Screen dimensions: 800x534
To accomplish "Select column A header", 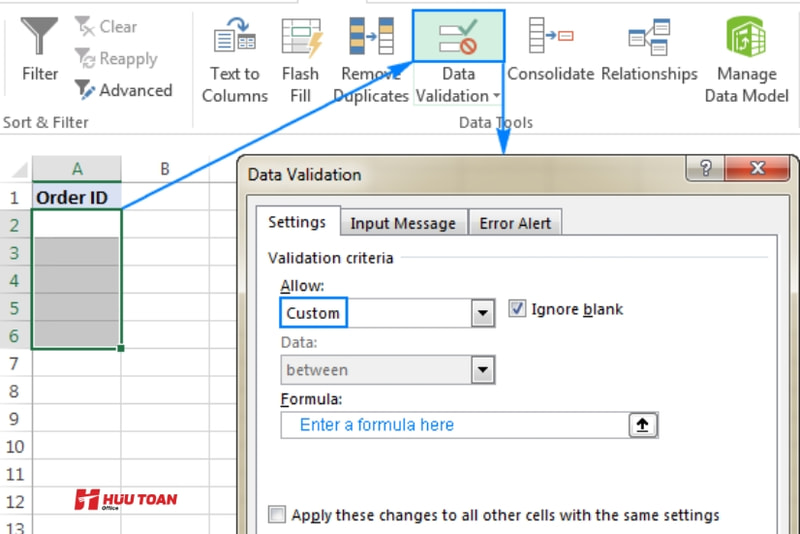I will click(77, 169).
